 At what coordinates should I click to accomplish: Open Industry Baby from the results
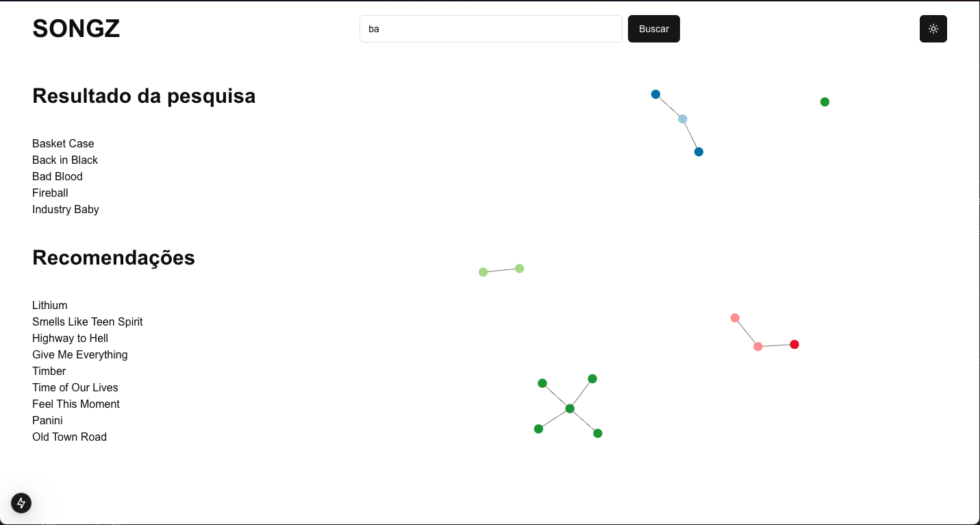click(66, 209)
